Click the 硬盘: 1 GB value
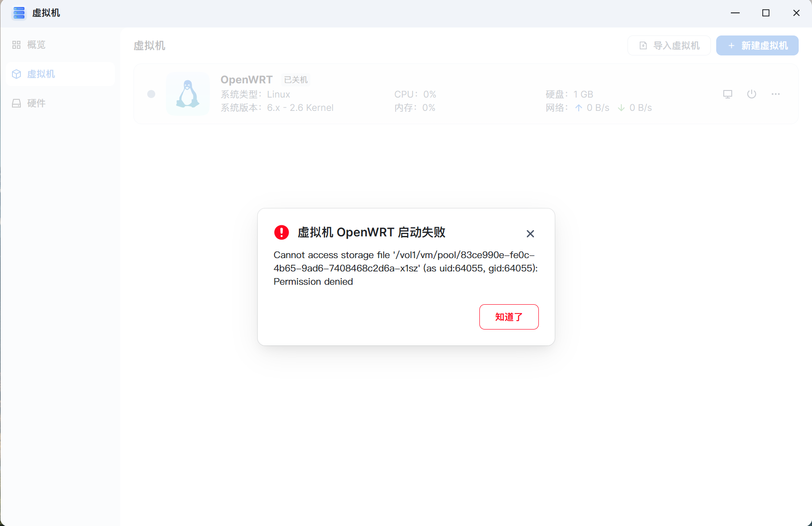812x526 pixels. (569, 94)
